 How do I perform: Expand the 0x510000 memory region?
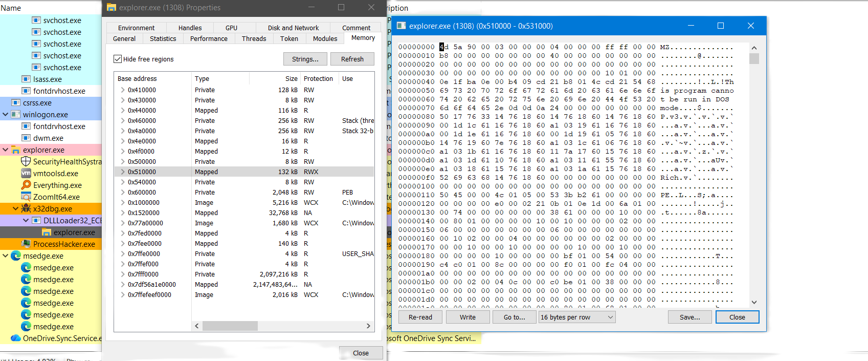[123, 172]
